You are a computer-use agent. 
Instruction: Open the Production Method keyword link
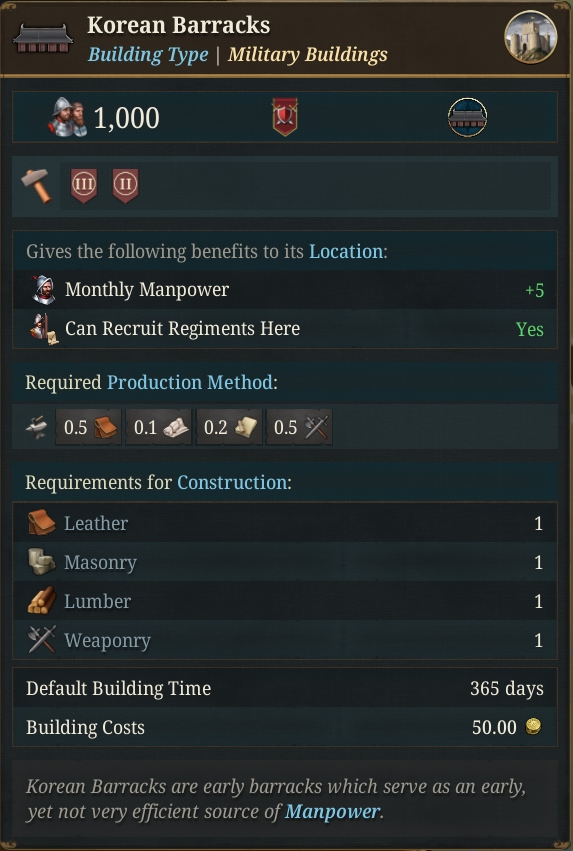pos(190,383)
